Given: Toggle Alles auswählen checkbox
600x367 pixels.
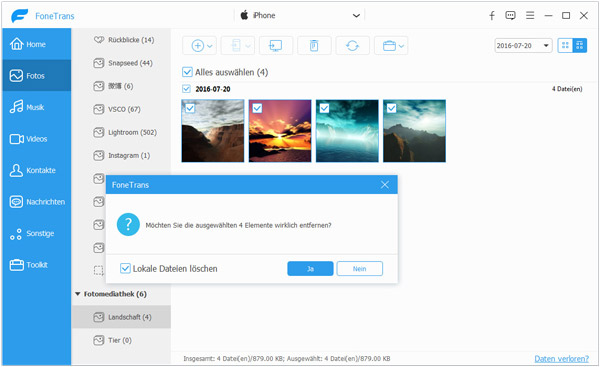Looking at the screenshot, I should tap(187, 72).
